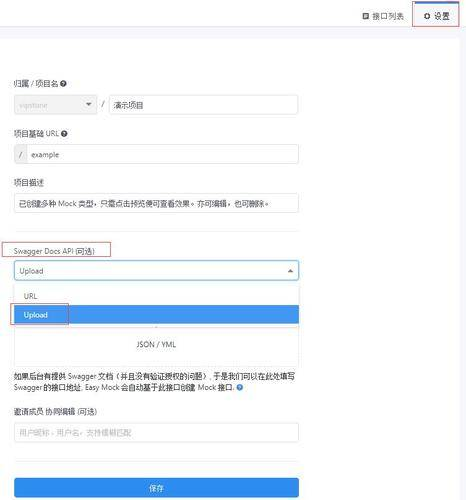Edit the project name field 演示项目
Image resolution: width=466 pixels, height=500 pixels.
click(x=203, y=105)
